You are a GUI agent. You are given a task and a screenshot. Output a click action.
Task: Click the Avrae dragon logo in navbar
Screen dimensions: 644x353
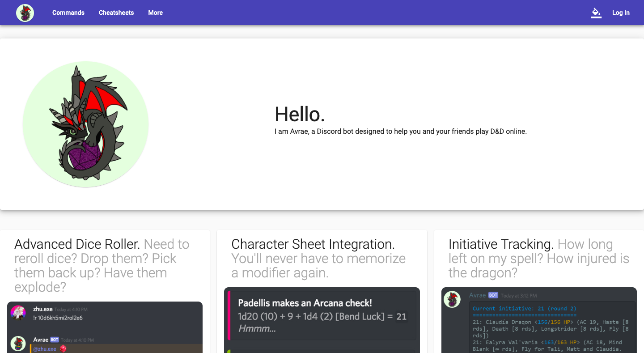pos(25,13)
